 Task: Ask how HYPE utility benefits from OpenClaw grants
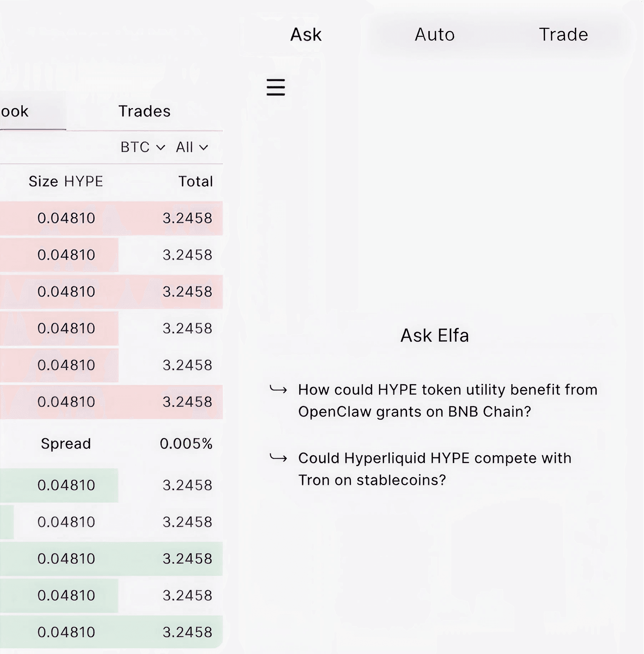point(448,401)
